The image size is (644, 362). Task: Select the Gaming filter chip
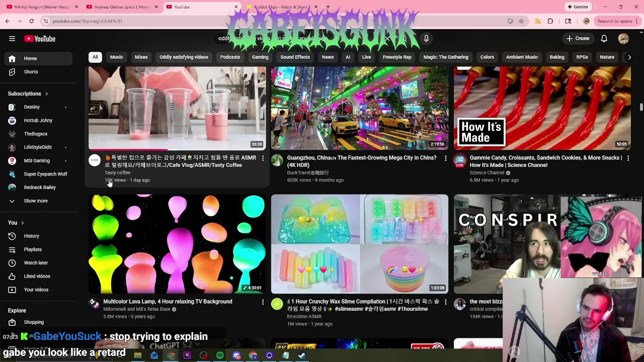[260, 57]
